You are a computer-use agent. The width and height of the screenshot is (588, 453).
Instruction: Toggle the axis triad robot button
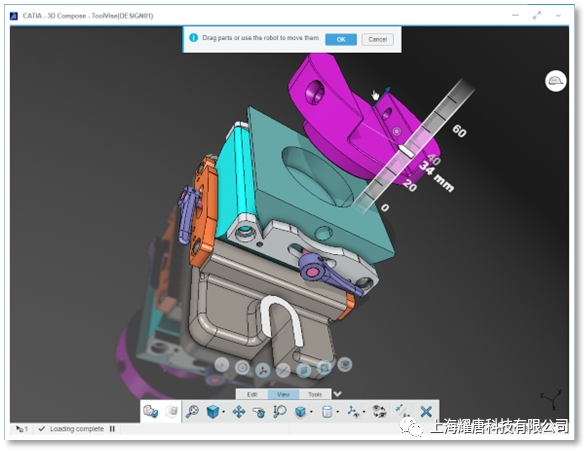click(x=263, y=370)
